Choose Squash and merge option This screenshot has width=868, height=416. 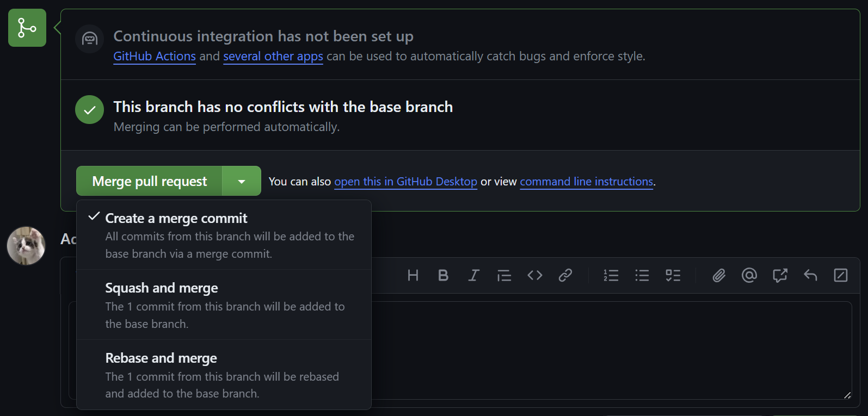[x=224, y=305]
